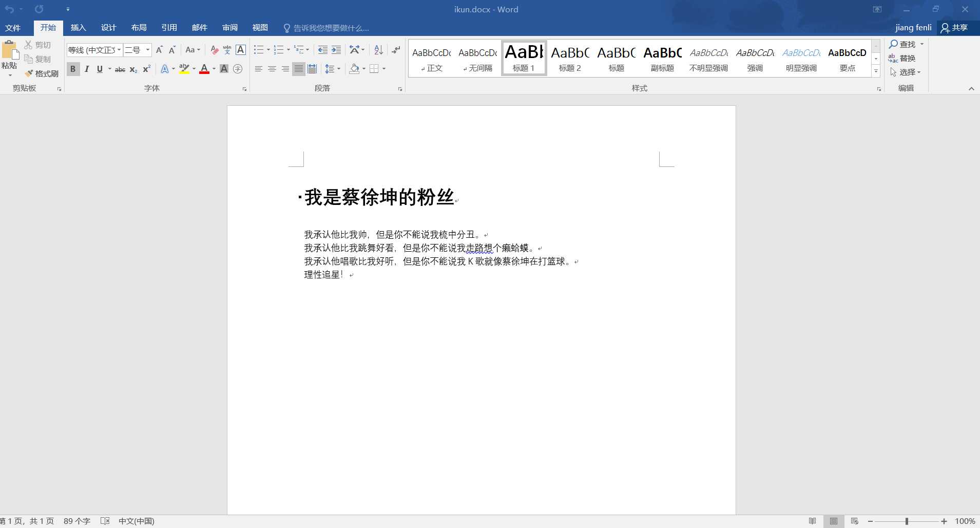Switch to the 审阅 Review tab
The height and width of the screenshot is (528, 980).
[x=229, y=28]
